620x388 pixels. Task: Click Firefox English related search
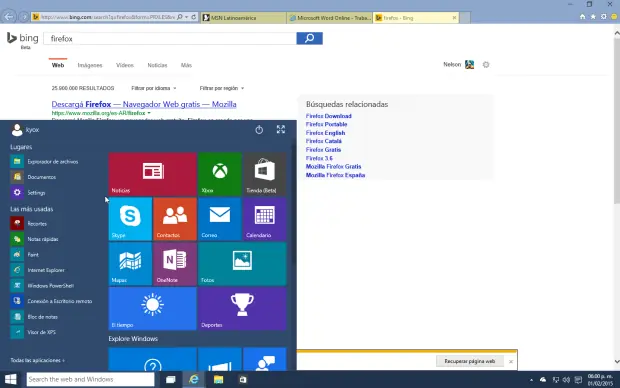pyautogui.click(x=325, y=133)
